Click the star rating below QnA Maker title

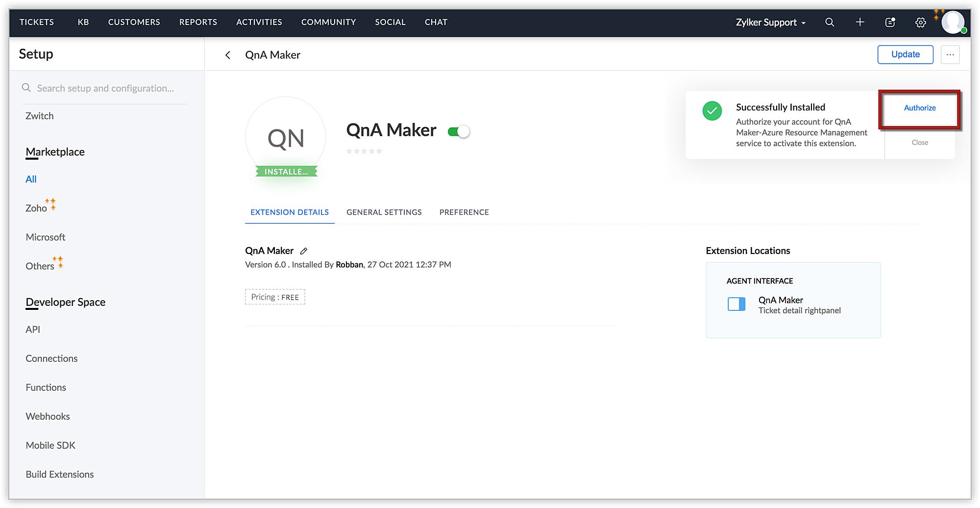(x=364, y=151)
